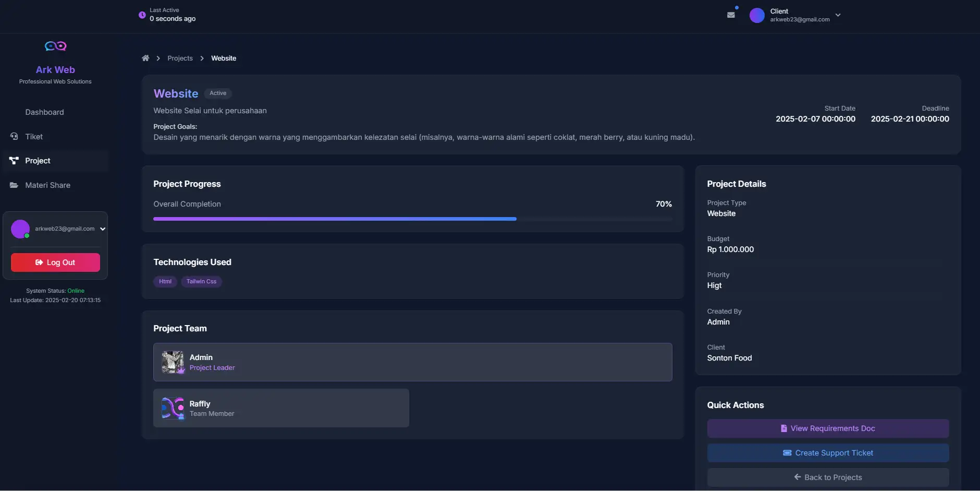Click the Last Active clock icon
The width and height of the screenshot is (980, 491).
[142, 15]
